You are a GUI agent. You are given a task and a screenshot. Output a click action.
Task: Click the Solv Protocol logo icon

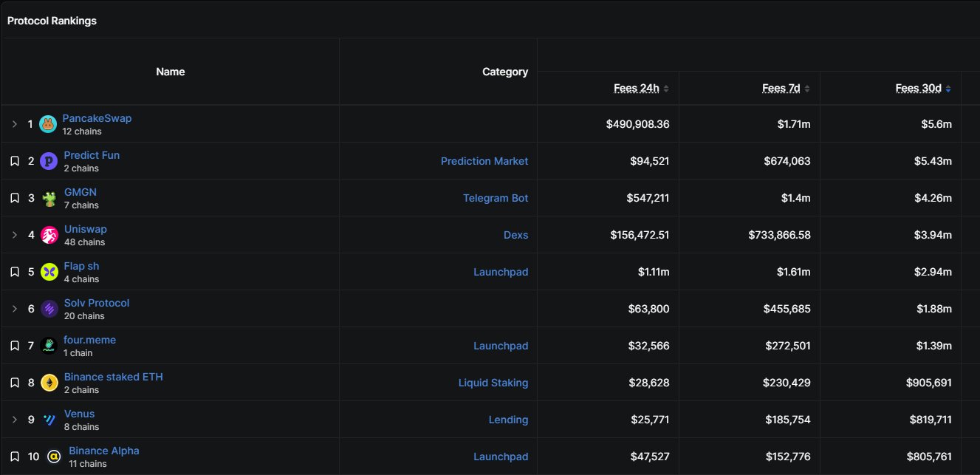pos(49,309)
